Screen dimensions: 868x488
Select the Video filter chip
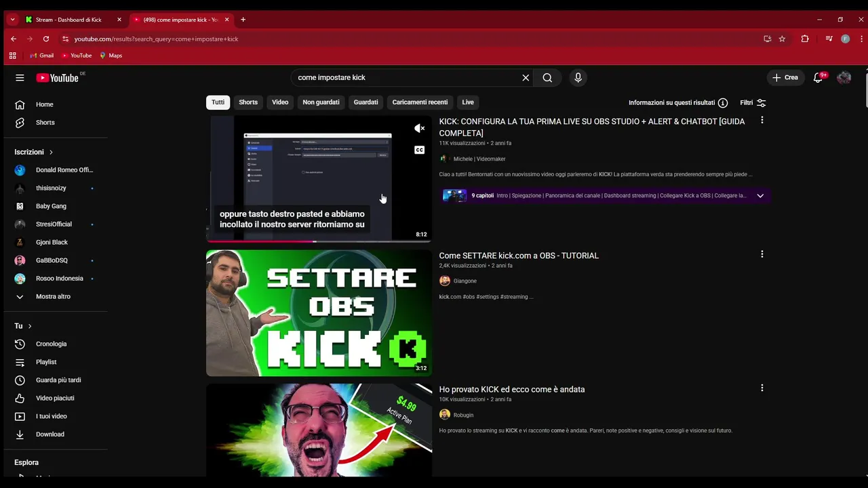[280, 102]
